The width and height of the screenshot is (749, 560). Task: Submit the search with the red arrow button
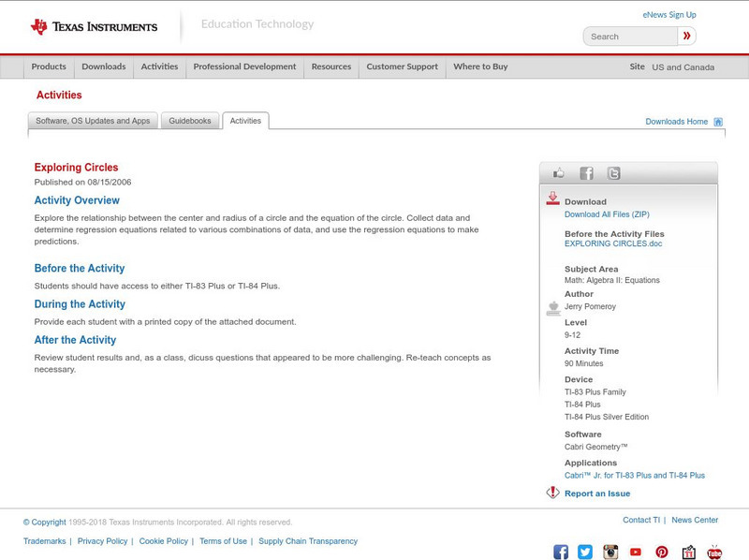(686, 35)
